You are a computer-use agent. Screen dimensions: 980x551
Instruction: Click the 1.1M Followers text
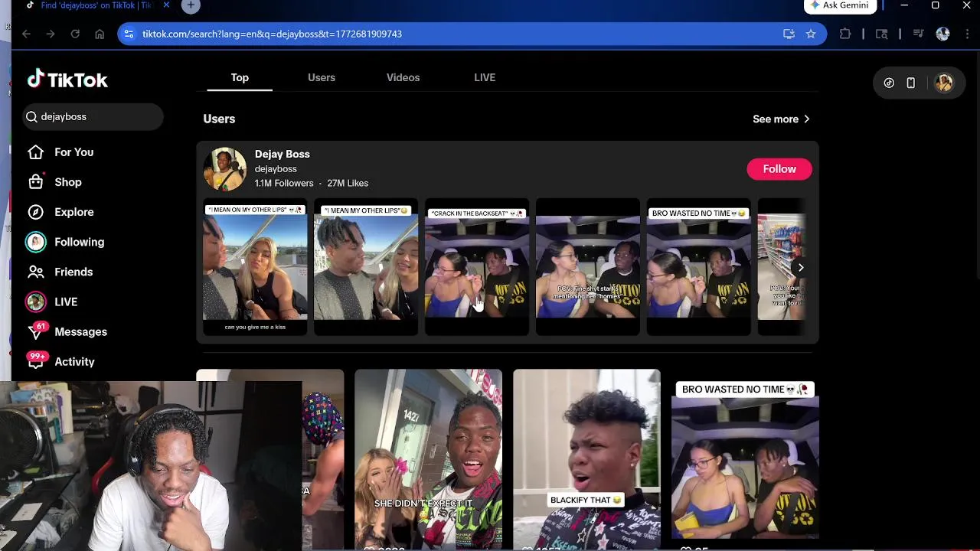(x=284, y=183)
